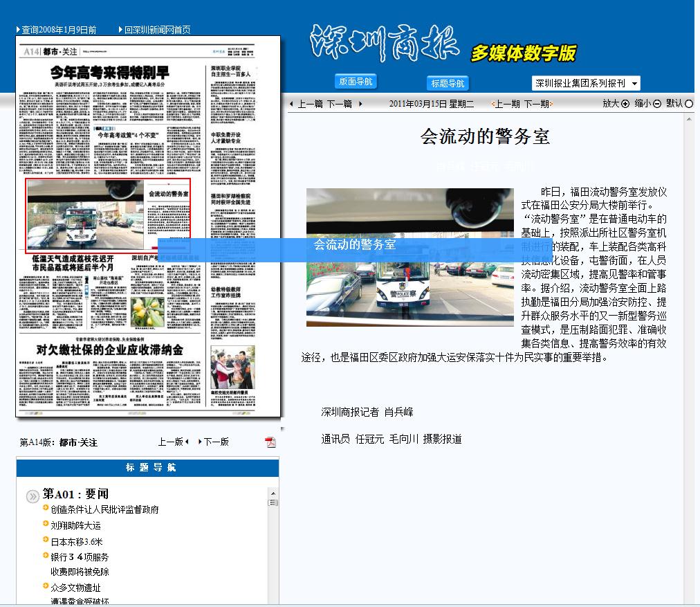This screenshot has height=607, width=700.
Task: Open headline 刘翔助阵大运
Action: [x=75, y=525]
